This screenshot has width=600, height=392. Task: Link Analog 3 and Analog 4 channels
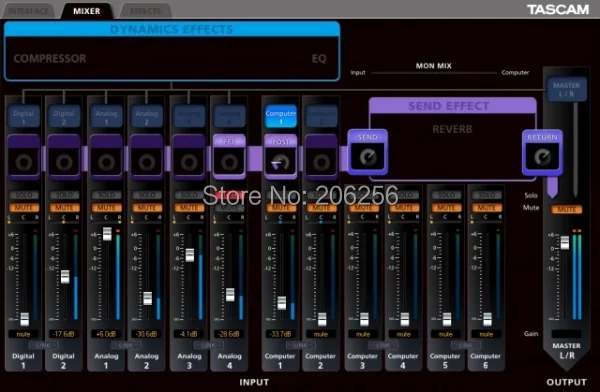pos(209,345)
